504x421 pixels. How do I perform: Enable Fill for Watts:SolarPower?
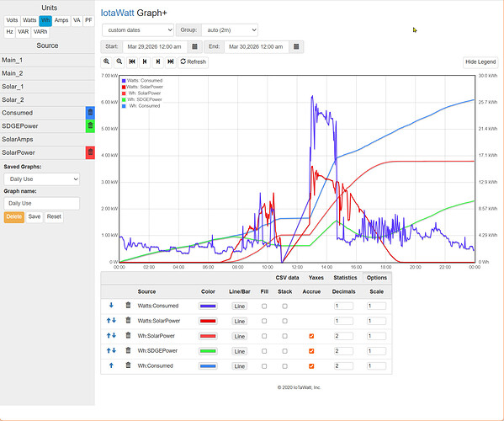coord(264,321)
